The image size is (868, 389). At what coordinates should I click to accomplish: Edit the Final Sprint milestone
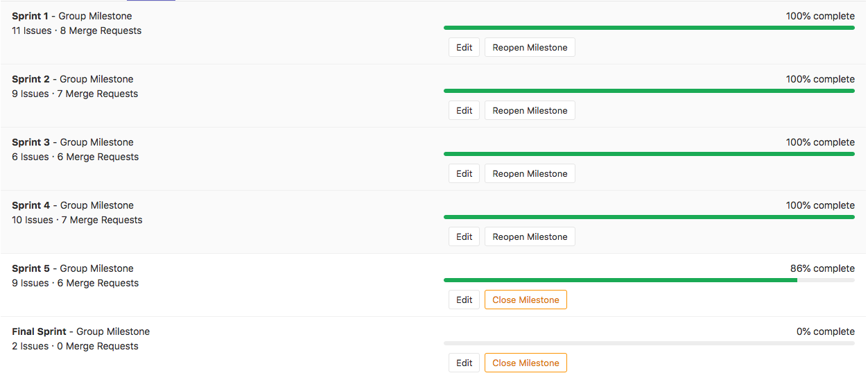coord(464,363)
